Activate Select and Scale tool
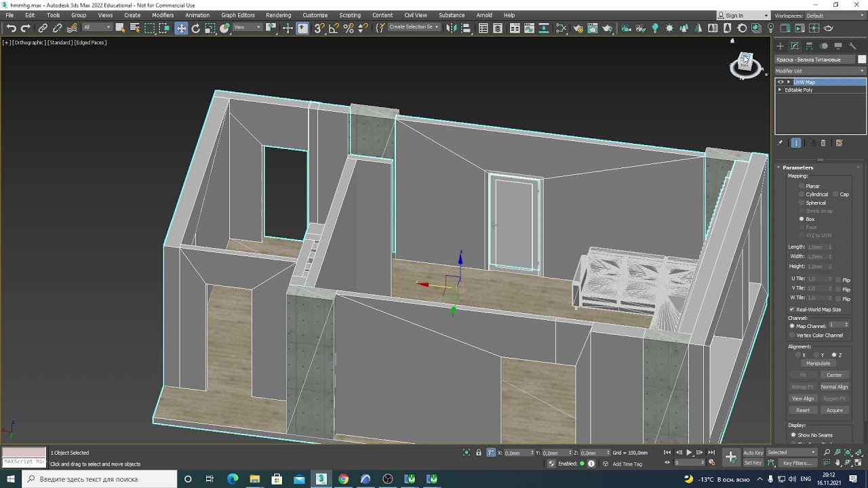This screenshot has height=488, width=868. pos(210,28)
